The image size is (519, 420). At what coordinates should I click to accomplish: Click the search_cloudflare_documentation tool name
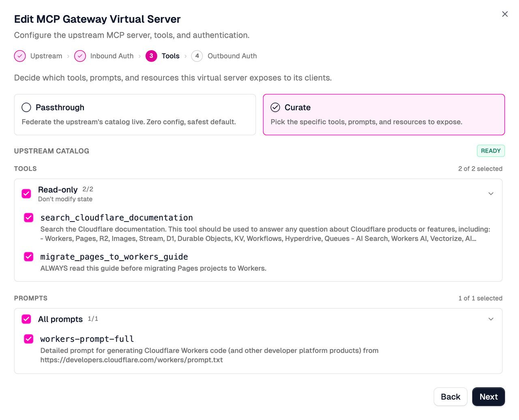click(116, 217)
